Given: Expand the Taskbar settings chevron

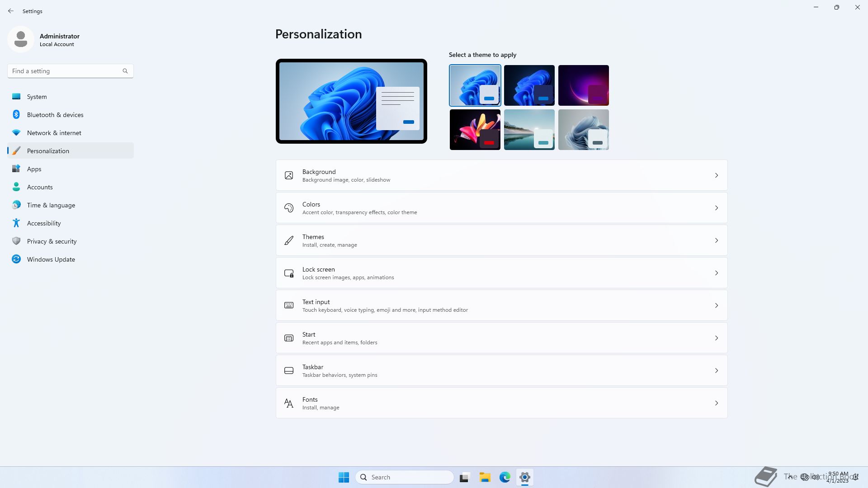Looking at the screenshot, I should pos(717,371).
